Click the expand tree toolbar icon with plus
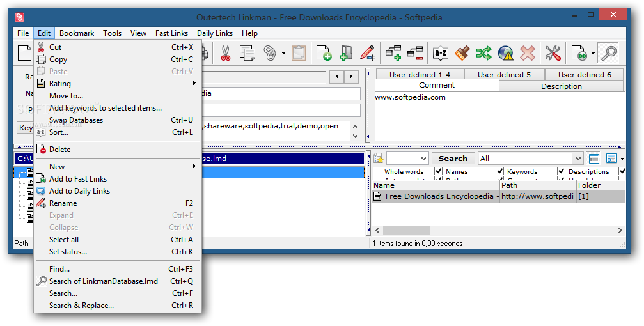The height and width of the screenshot is (326, 644). pos(393,54)
